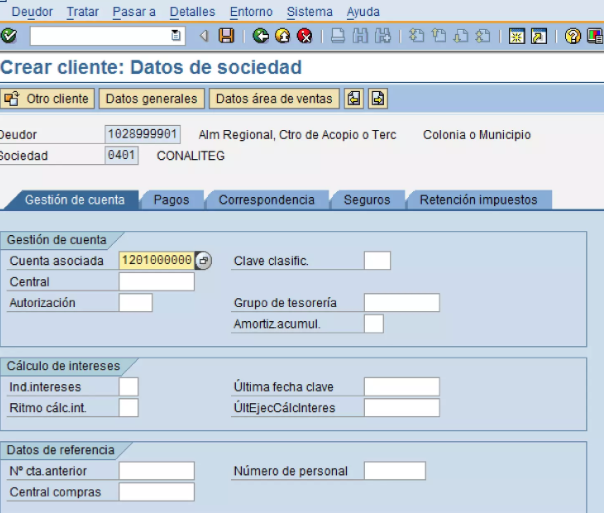The height and width of the screenshot is (513, 604).
Task: Click the Número de personal field
Action: click(395, 471)
